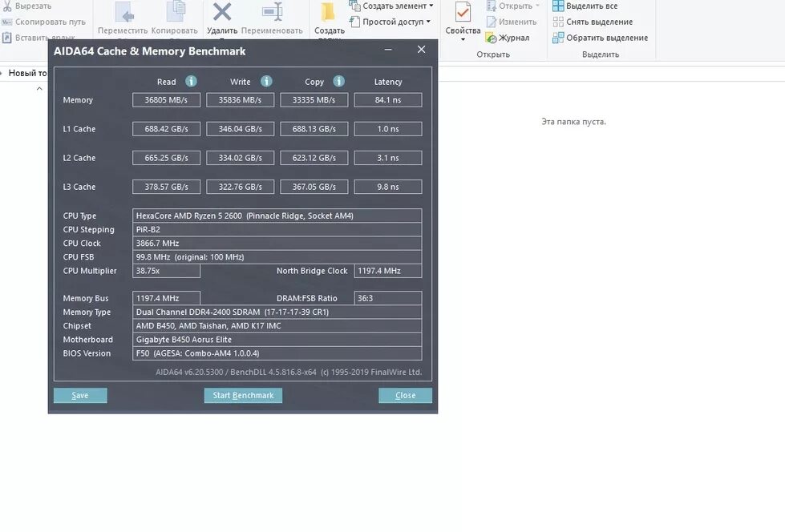Viewport: 785px width, 532px height.
Task: Click Edit (Изменить) in the ribbon
Action: tap(511, 22)
